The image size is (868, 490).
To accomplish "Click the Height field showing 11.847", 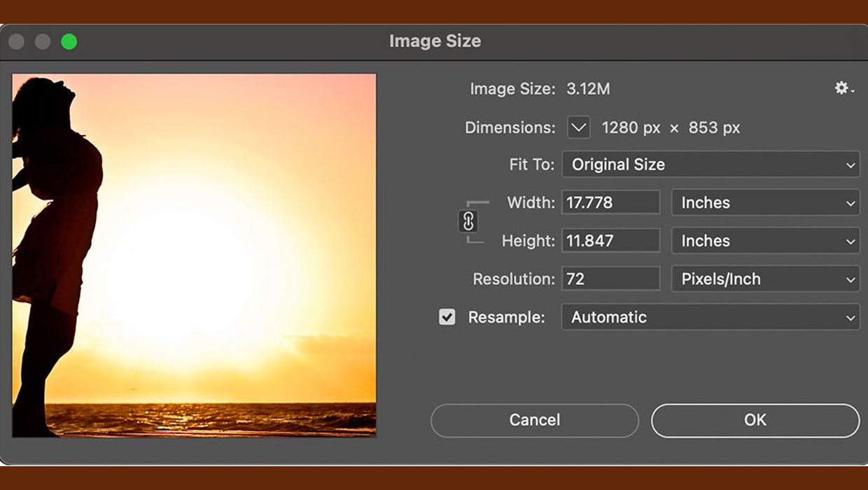I will tap(611, 241).
